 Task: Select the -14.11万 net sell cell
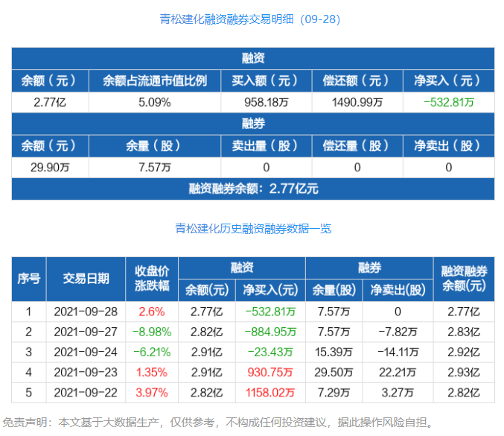click(398, 352)
